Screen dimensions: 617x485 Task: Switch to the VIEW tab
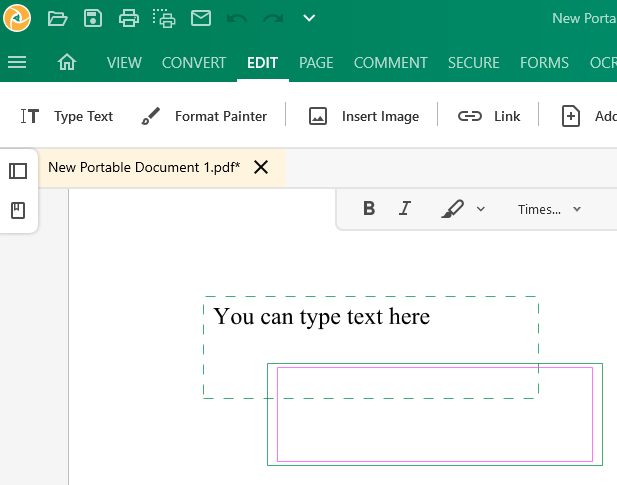[x=124, y=63]
